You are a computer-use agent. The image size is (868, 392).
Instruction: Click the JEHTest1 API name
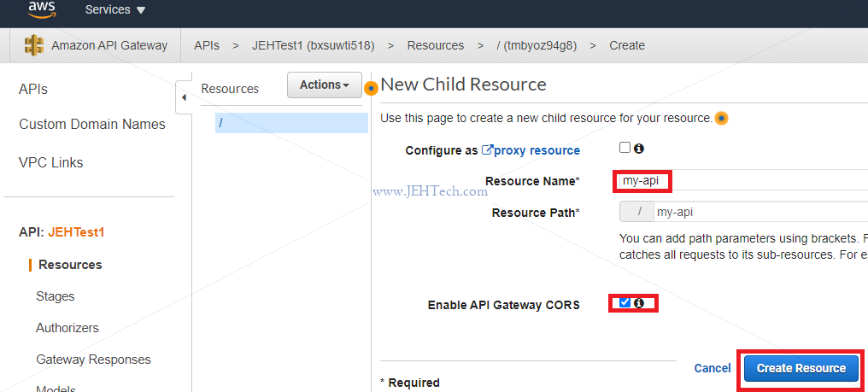(76, 232)
